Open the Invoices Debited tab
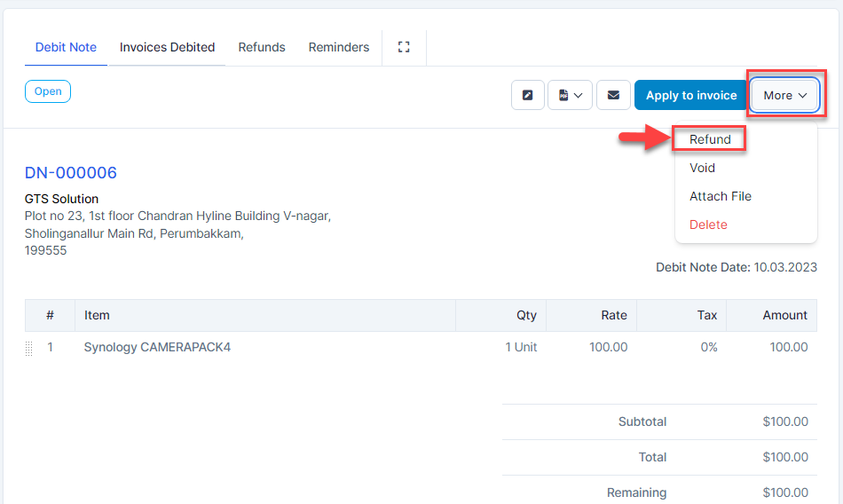The height and width of the screenshot is (504, 843). click(167, 47)
